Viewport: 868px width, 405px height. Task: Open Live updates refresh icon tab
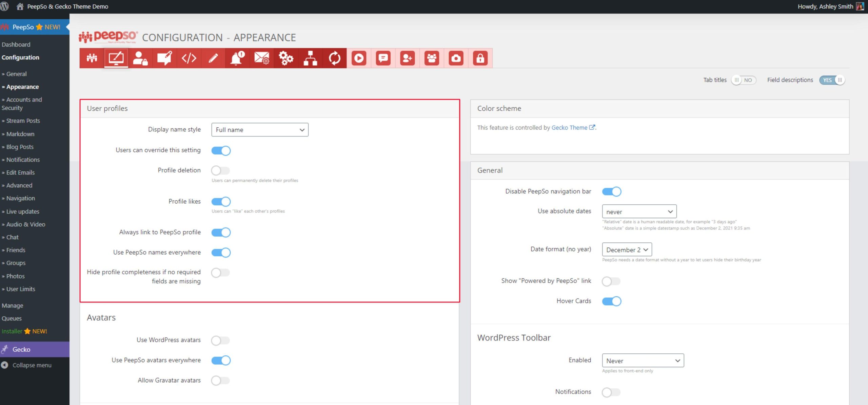pos(335,58)
